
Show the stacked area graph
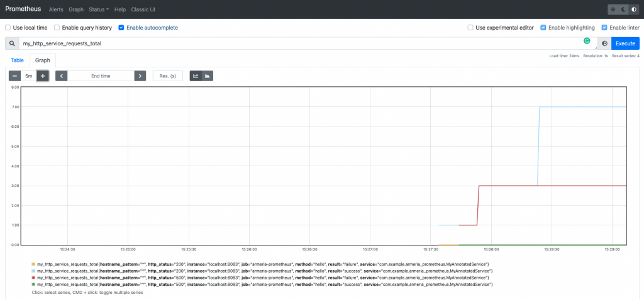(207, 76)
